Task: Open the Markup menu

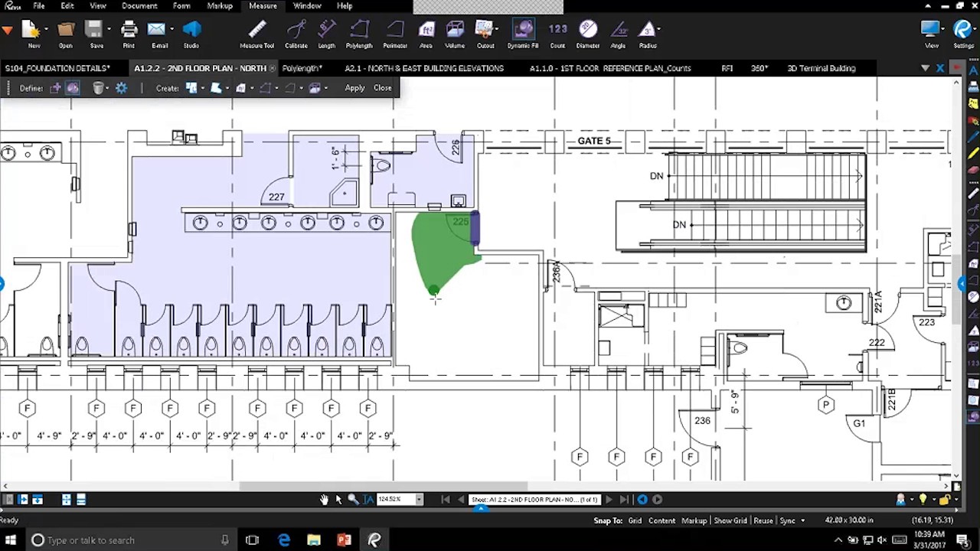Action: (x=220, y=6)
